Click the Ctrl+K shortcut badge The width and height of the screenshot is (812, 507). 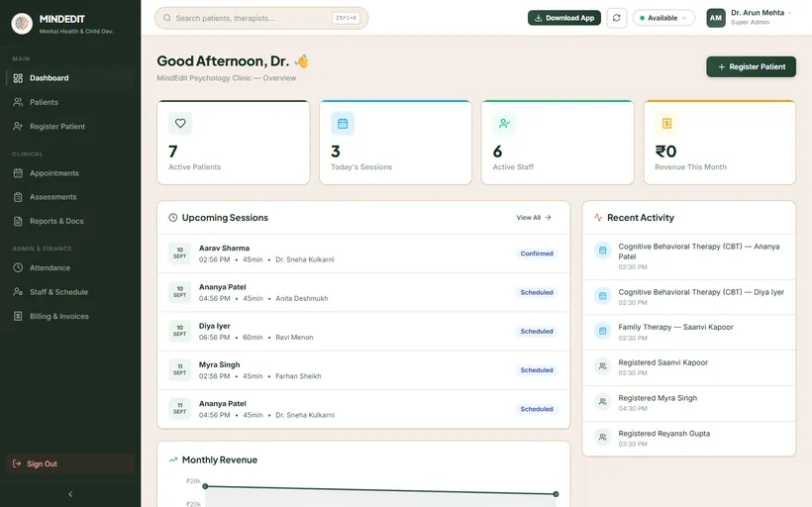click(346, 18)
